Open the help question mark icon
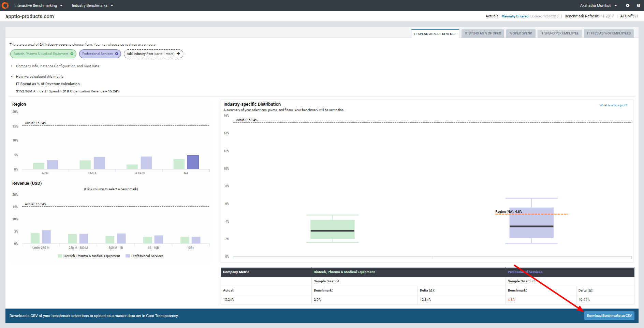Viewport: 644px width, 328px height. tap(639, 5)
